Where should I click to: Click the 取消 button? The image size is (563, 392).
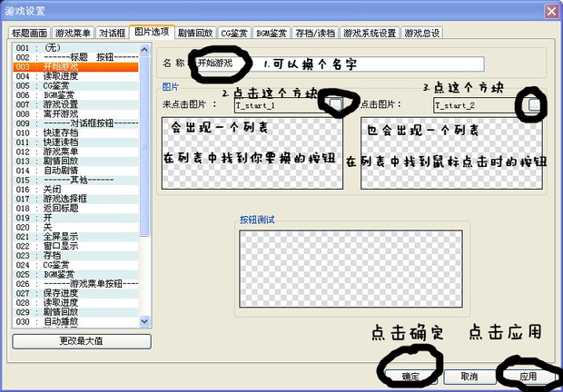point(469,377)
